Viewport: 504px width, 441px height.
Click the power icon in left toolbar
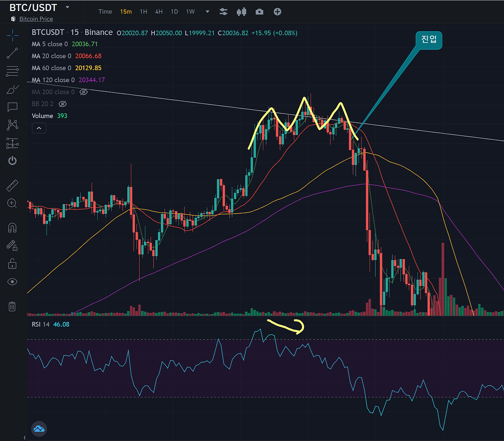[13, 161]
